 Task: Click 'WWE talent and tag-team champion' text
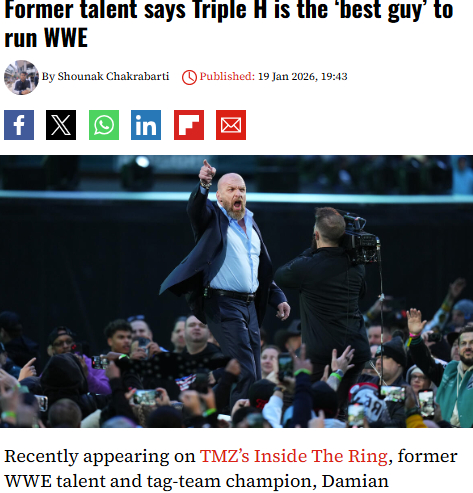[x=160, y=481]
